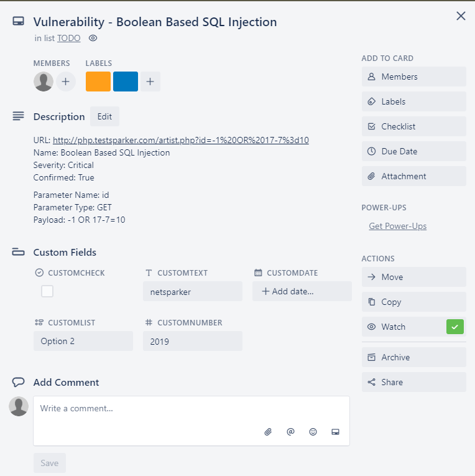475x476 pixels.
Task: Click the member avatar under Members
Action: tap(44, 82)
